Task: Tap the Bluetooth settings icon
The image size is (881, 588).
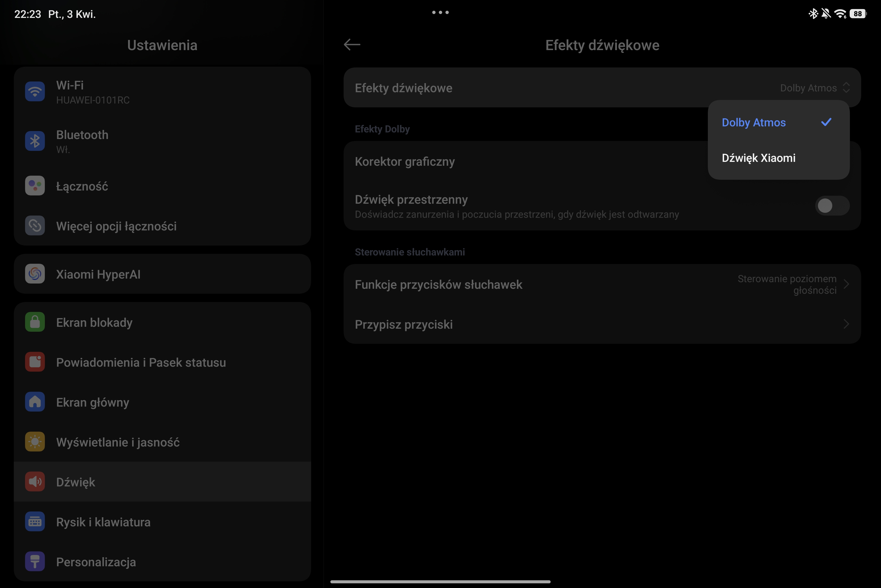Action: [x=35, y=141]
